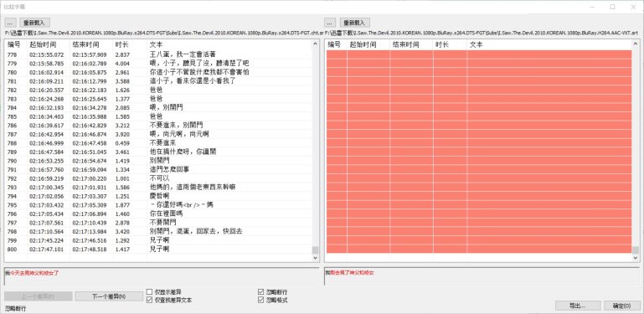
Task: Click right list scrollbar up arrow
Action: pyautogui.click(x=636, y=44)
